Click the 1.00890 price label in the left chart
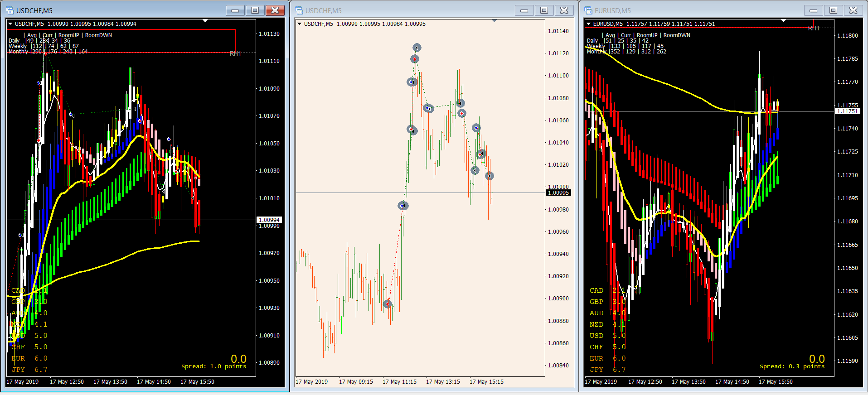The height and width of the screenshot is (395, 868). click(269, 363)
